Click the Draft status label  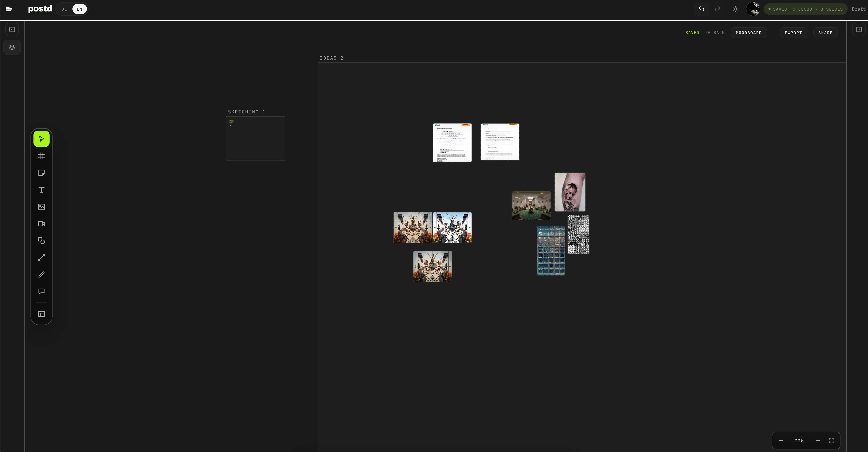tap(858, 9)
